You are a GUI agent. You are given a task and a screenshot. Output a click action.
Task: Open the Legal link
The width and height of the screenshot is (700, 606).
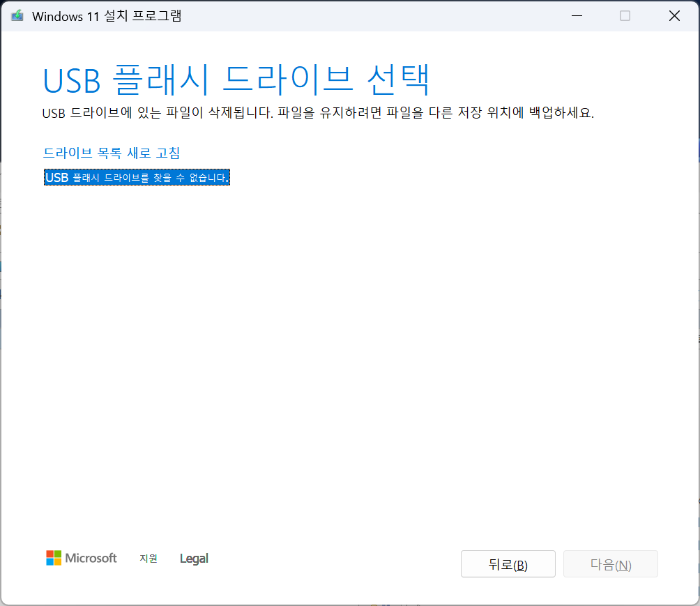pyautogui.click(x=194, y=558)
